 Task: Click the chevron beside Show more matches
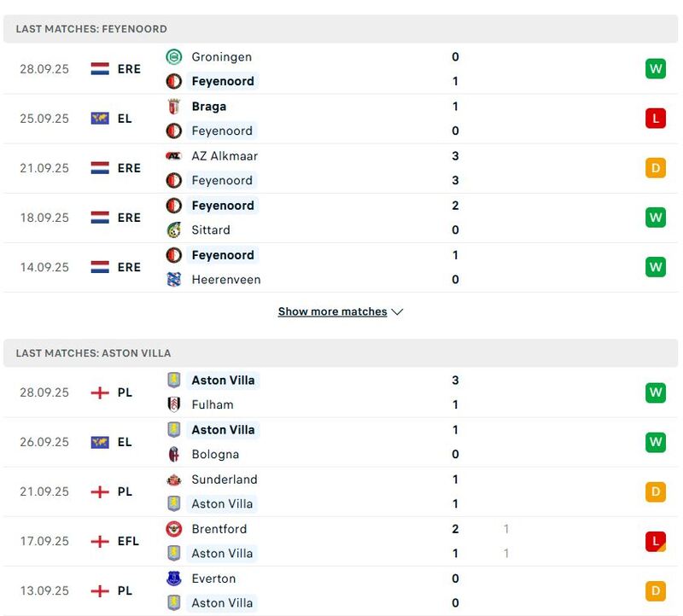(x=397, y=312)
